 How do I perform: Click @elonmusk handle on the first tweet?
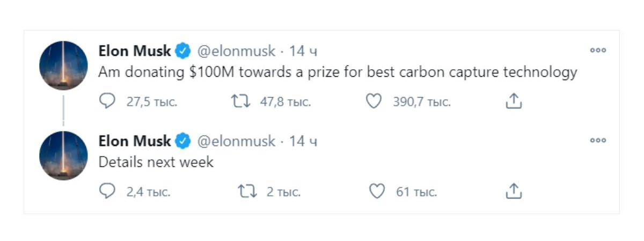[x=236, y=52]
